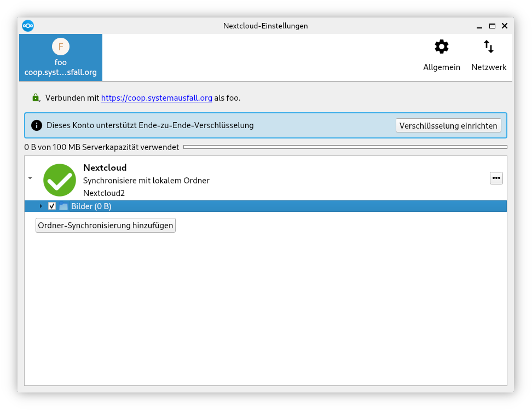Click Ordner-Synchronisierung hinzufügen button
Screen dimensions: 532x410
click(106, 226)
